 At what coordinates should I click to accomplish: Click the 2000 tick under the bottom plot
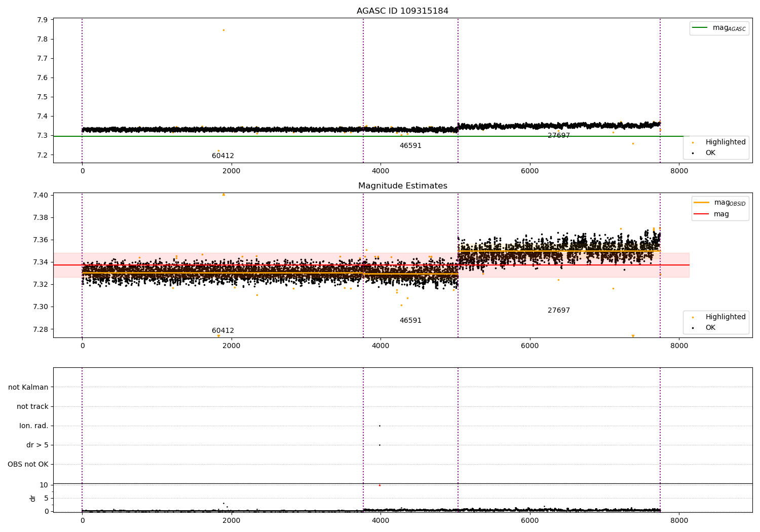(232, 520)
